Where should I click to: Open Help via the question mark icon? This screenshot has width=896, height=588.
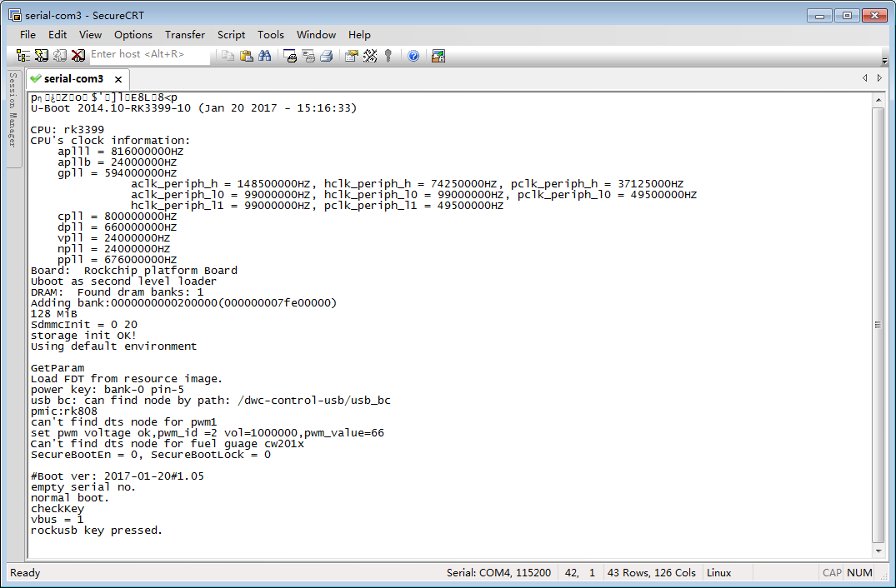click(413, 56)
